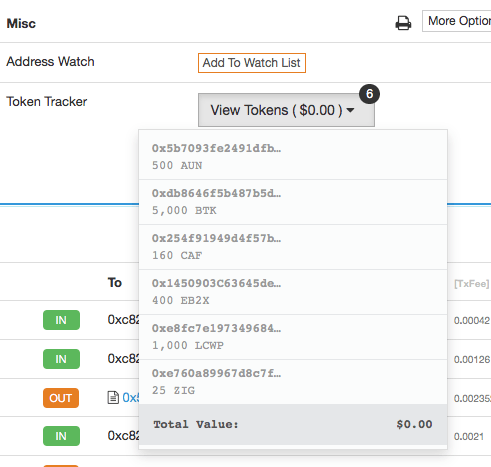Click the caret arrow on View Tokens
The image size is (491, 467).
point(350,110)
